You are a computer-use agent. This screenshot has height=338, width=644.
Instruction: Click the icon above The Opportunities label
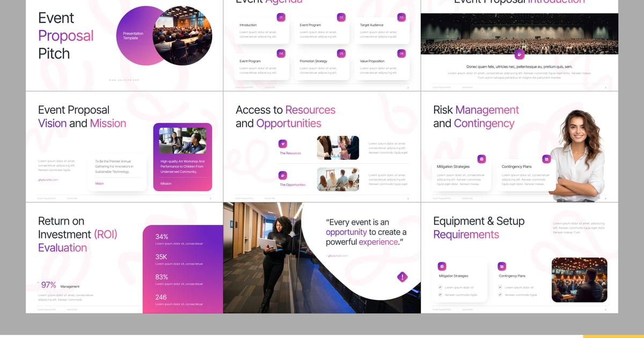283,175
